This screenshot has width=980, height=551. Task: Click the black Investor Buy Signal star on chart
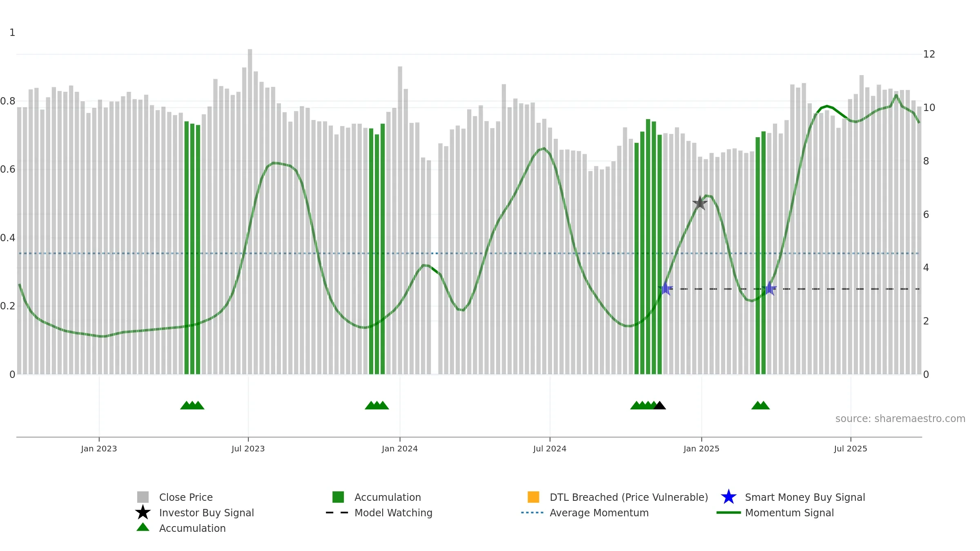700,203
